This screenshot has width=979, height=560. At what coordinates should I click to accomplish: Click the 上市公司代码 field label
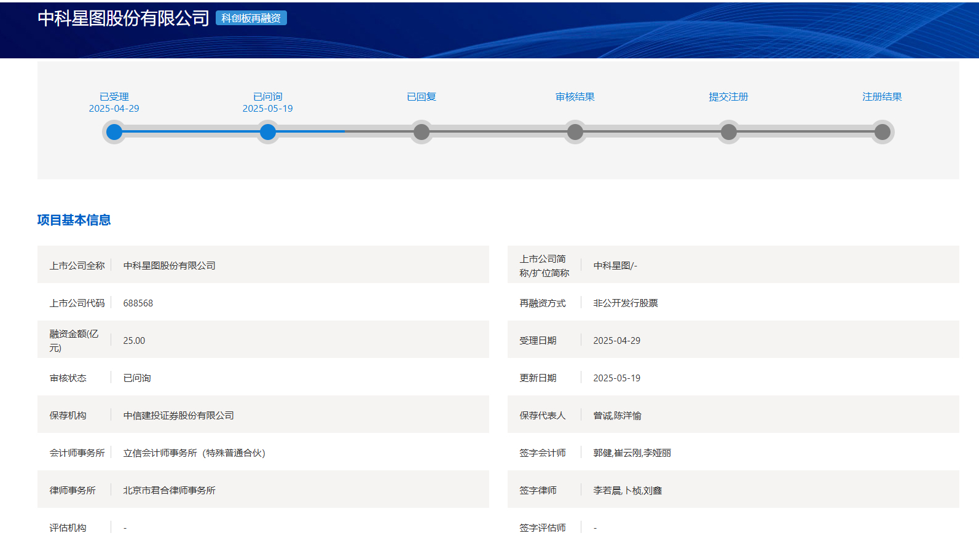coord(77,303)
